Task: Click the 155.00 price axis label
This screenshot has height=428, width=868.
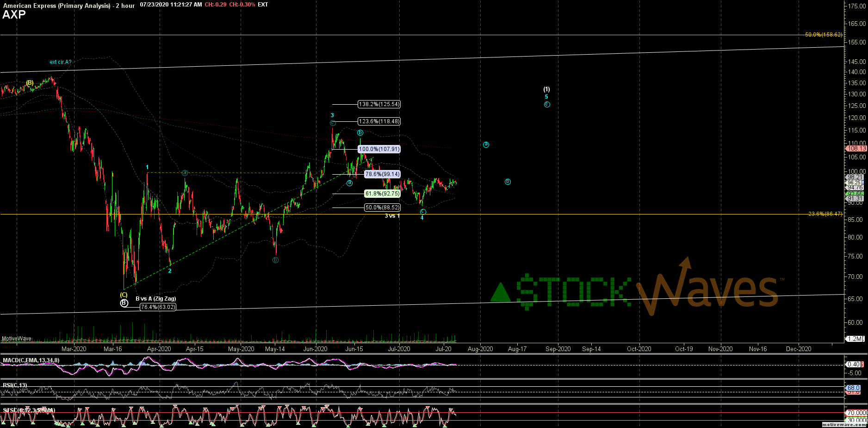Action: click(x=857, y=42)
